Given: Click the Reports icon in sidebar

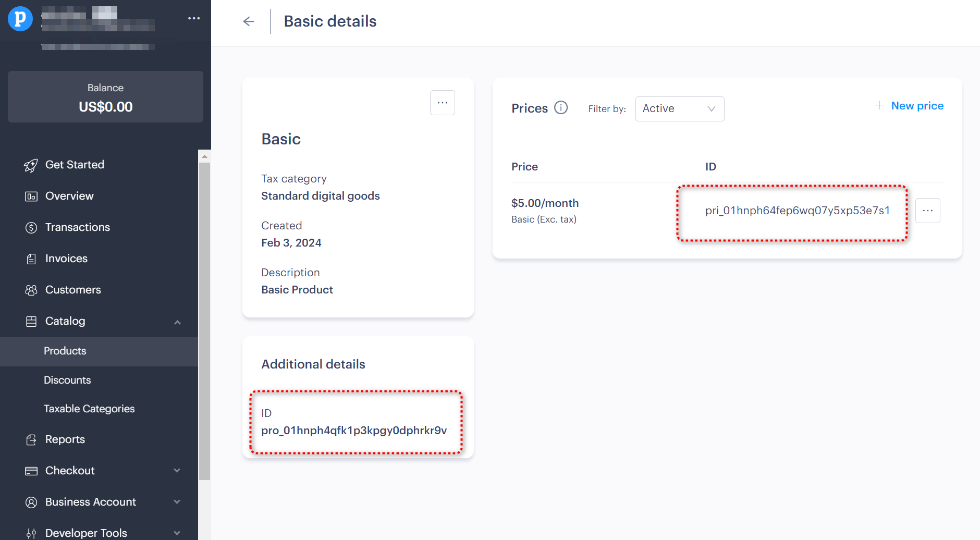Looking at the screenshot, I should click(31, 440).
